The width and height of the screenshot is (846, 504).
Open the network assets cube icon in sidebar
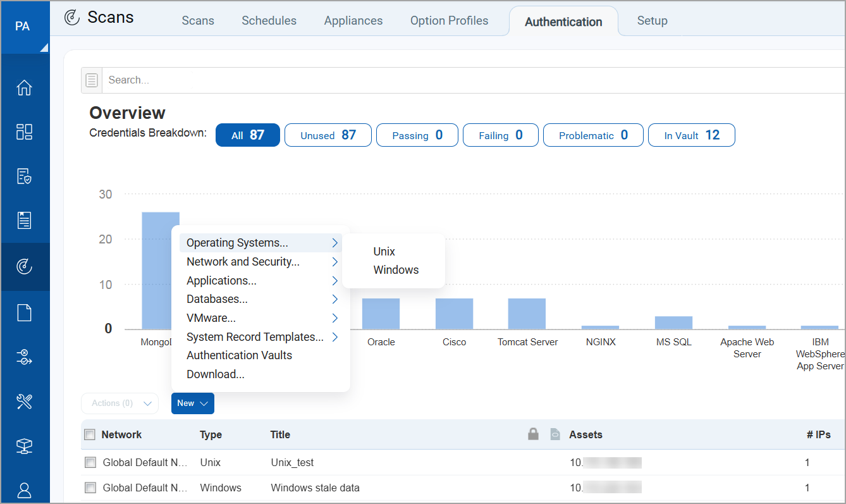(x=24, y=446)
